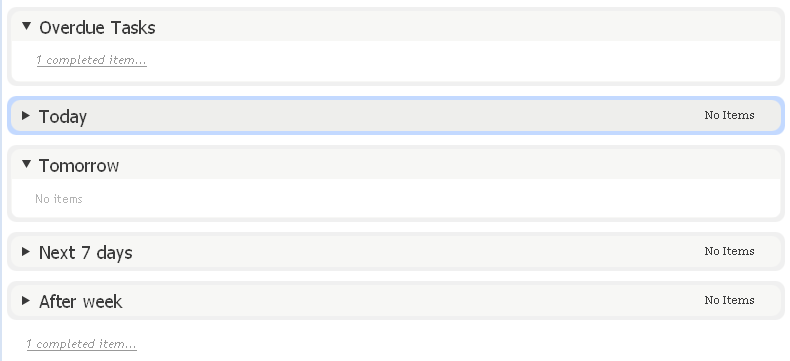This screenshot has width=790, height=361.
Task: Click No Items label in After week
Action: 729,300
